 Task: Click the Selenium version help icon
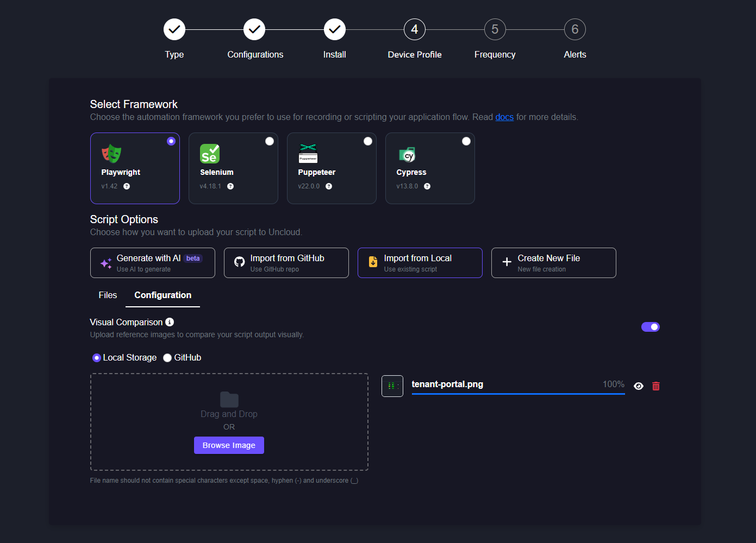pyautogui.click(x=230, y=186)
